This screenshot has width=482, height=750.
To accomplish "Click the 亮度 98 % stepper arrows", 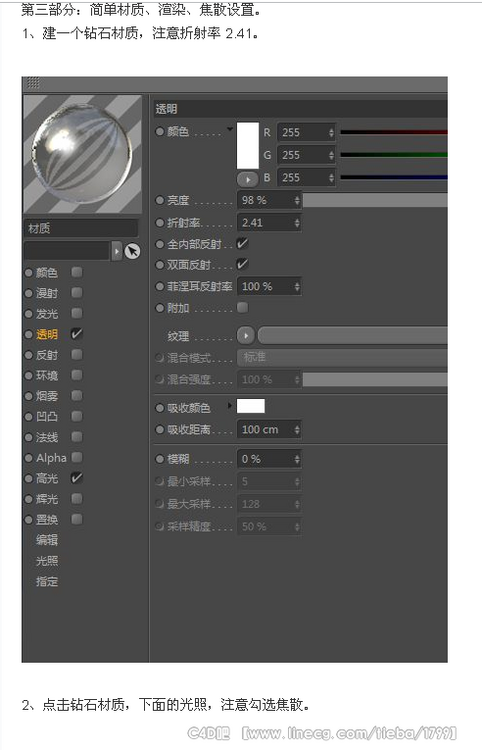I will tap(297, 200).
